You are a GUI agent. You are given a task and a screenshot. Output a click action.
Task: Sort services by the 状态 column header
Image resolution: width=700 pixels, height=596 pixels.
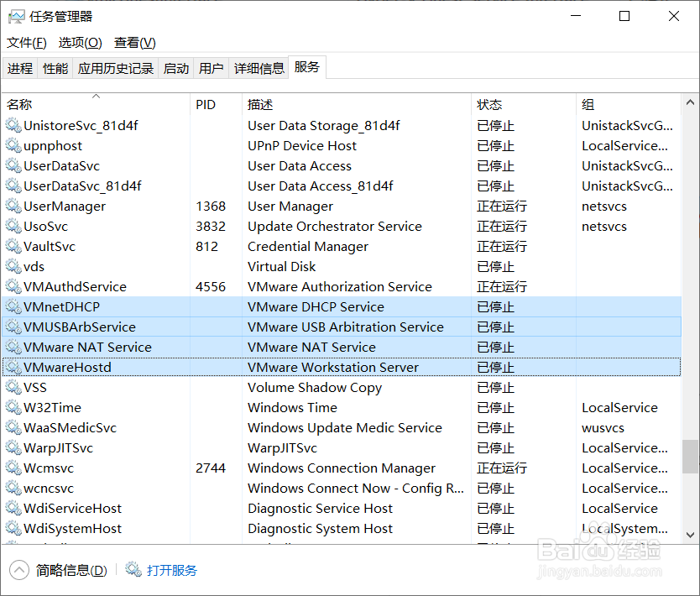(x=489, y=105)
